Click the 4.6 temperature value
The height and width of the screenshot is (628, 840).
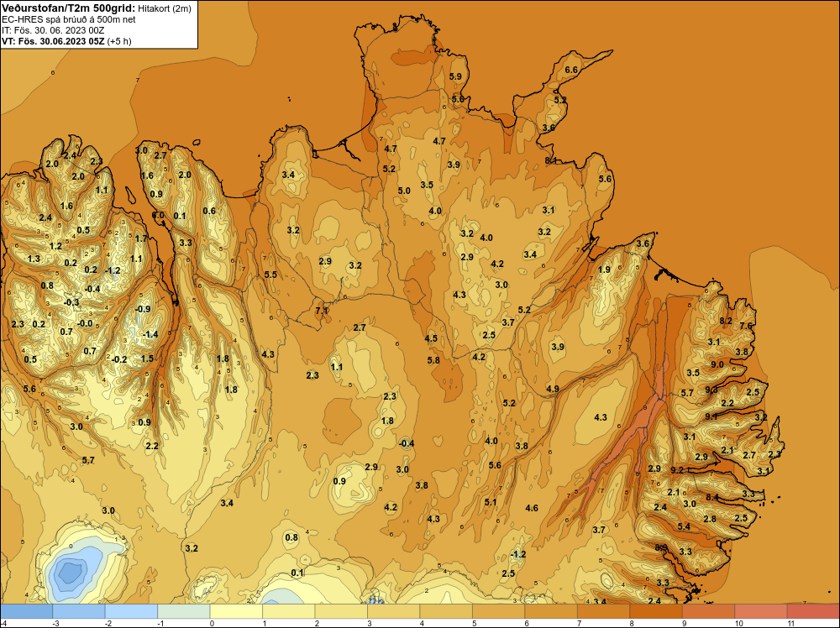pos(532,508)
